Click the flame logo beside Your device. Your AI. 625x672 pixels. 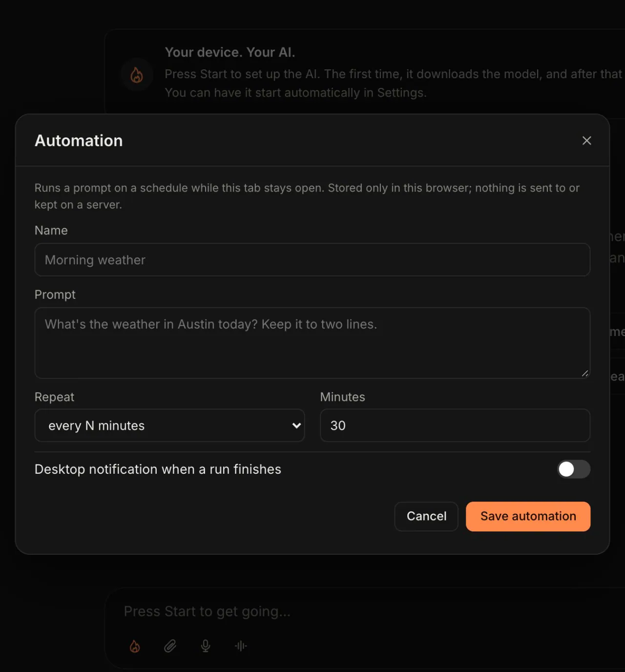coord(137,75)
